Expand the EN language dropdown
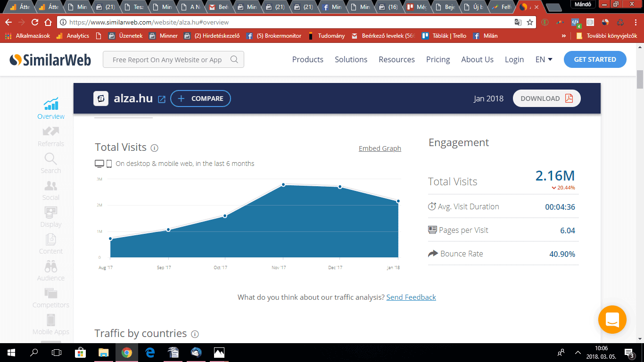 (x=544, y=59)
